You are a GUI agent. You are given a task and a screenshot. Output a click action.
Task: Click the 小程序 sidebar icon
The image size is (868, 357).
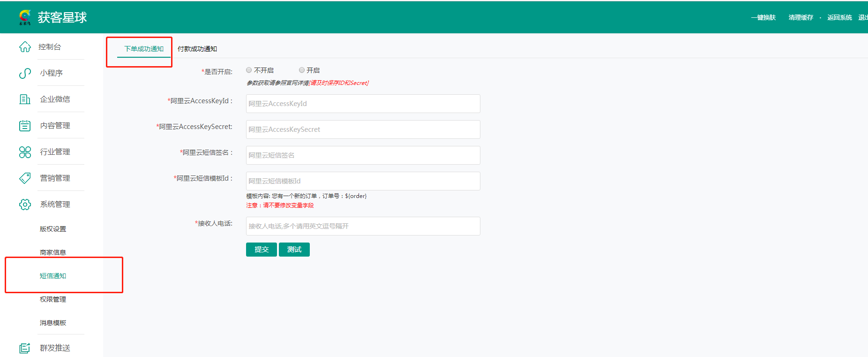click(25, 73)
